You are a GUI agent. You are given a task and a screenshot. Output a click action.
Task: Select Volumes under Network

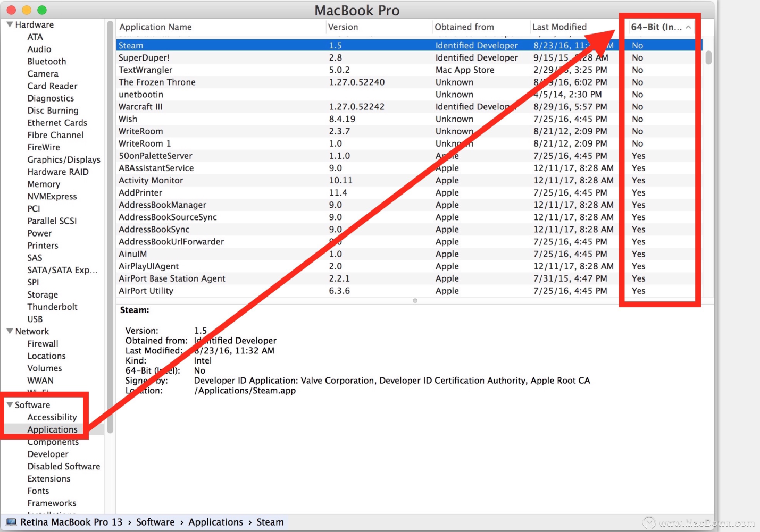(45, 368)
